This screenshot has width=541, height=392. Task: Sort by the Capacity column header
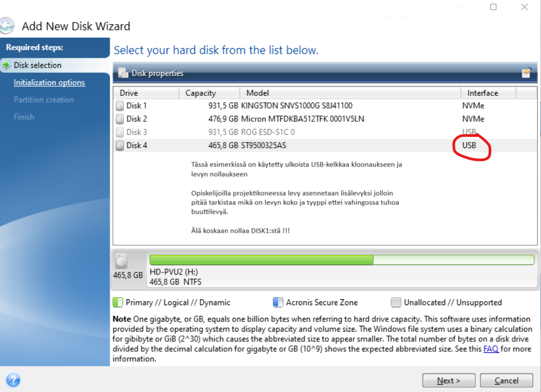click(209, 93)
